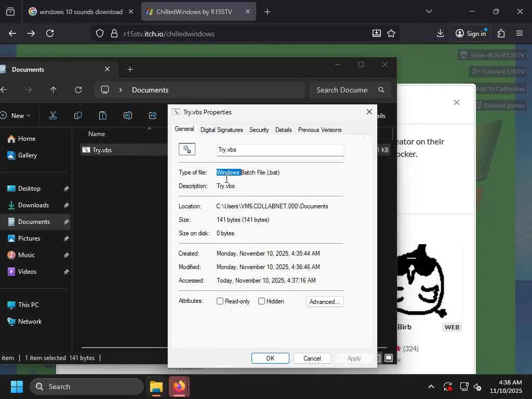Click the Paste clipboard icon in Explorer

coord(102,116)
